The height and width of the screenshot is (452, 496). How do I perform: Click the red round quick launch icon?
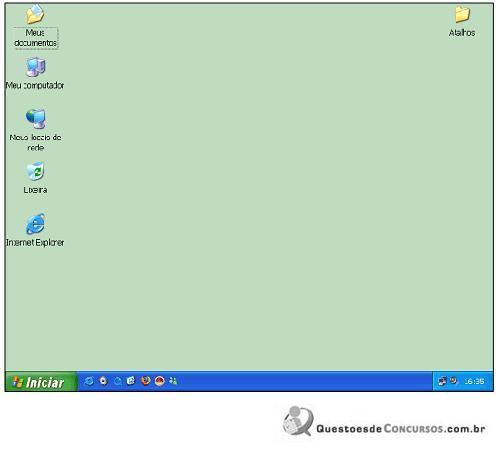160,381
